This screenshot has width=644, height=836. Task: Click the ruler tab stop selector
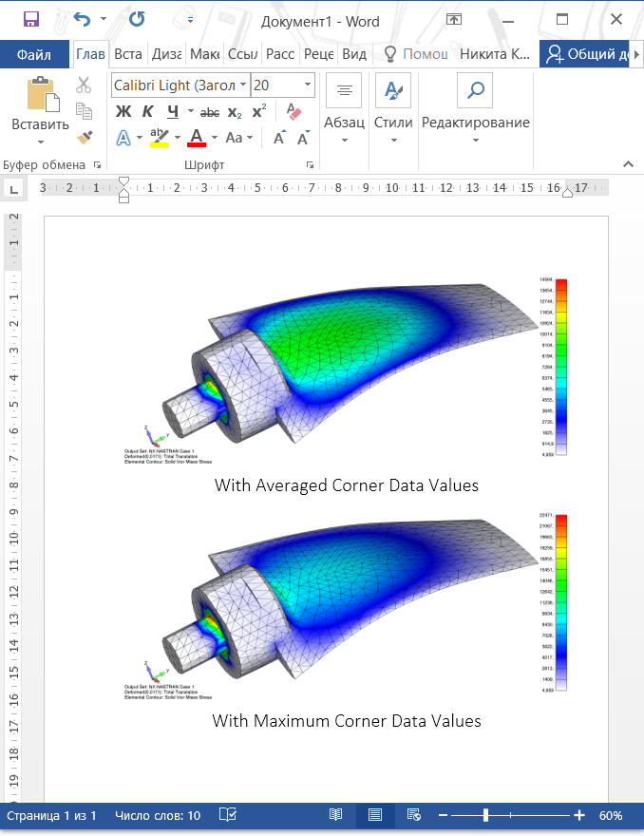[13, 188]
